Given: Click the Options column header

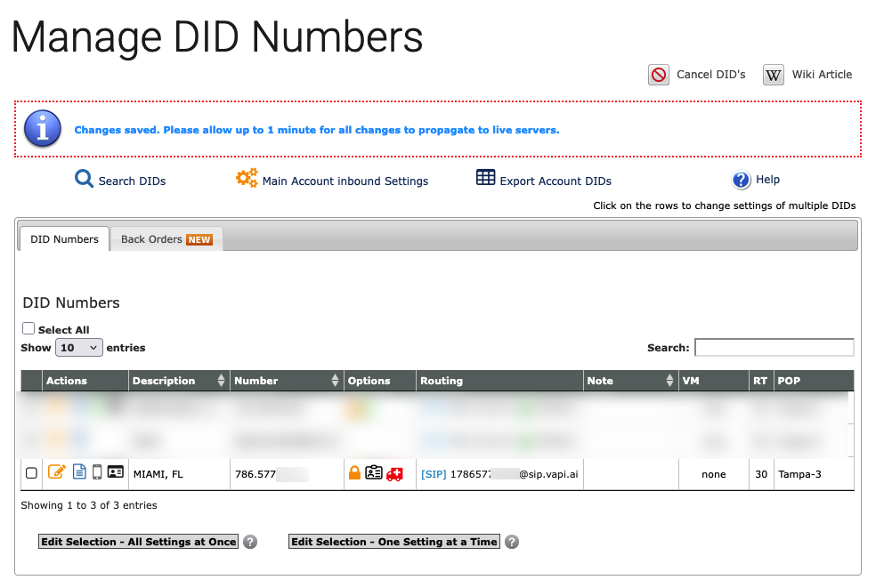Looking at the screenshot, I should pos(379,381).
